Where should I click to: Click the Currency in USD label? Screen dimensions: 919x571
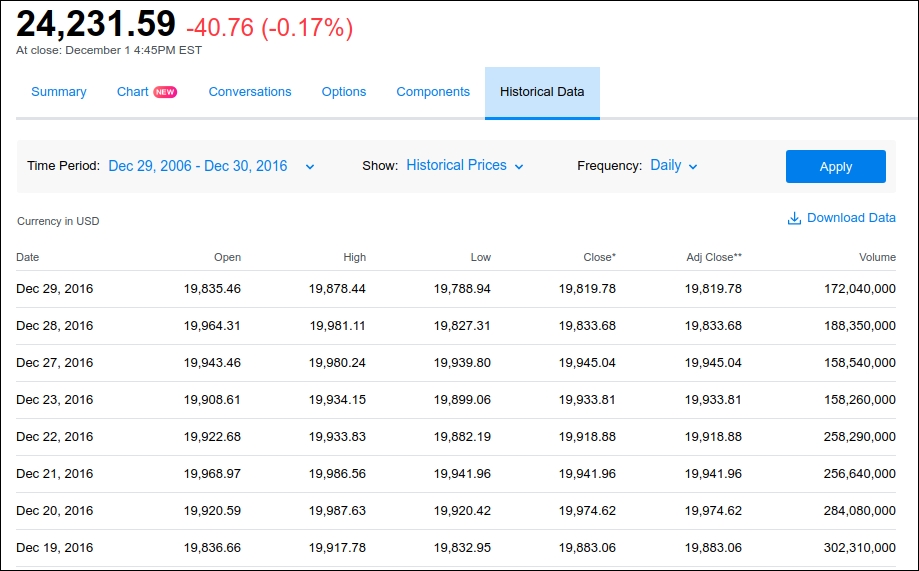(58, 222)
